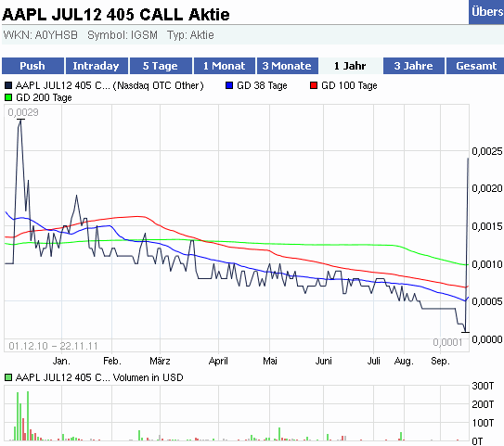Click the März axis label

coord(160,361)
